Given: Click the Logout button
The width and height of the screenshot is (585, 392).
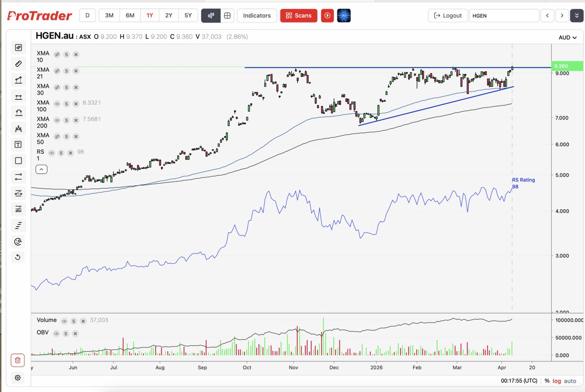Looking at the screenshot, I should coord(447,15).
